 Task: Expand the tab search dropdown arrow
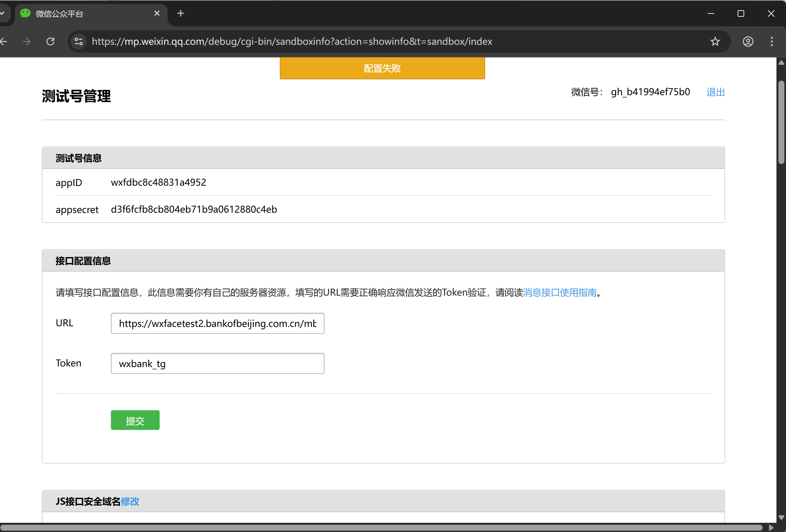click(2, 13)
